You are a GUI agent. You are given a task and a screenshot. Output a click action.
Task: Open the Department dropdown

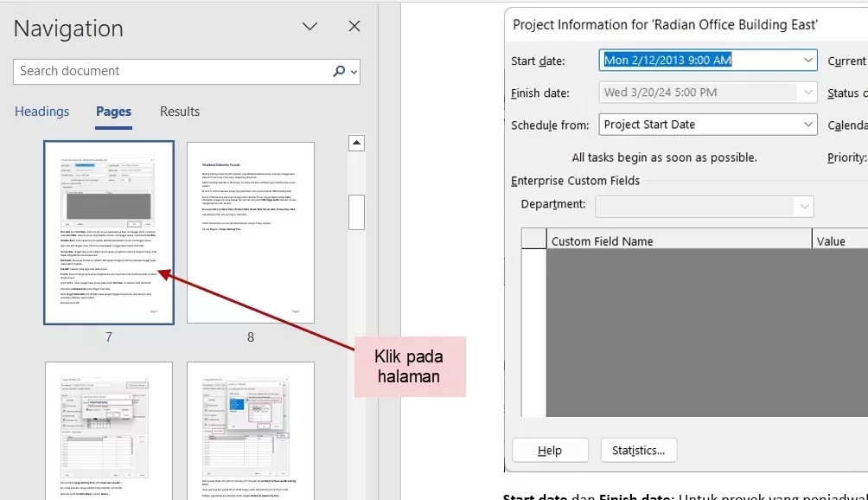click(x=805, y=206)
